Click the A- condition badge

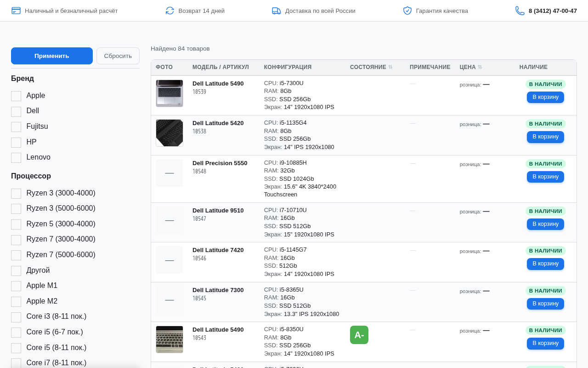click(359, 335)
